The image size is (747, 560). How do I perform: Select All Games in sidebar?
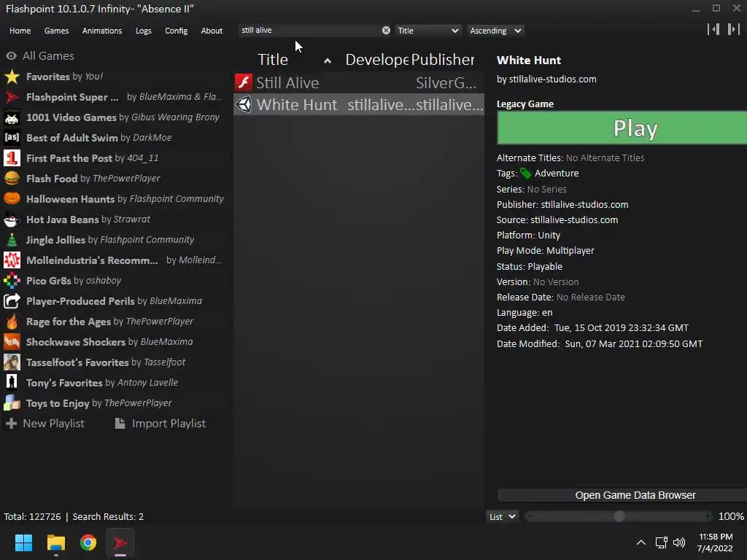point(40,55)
